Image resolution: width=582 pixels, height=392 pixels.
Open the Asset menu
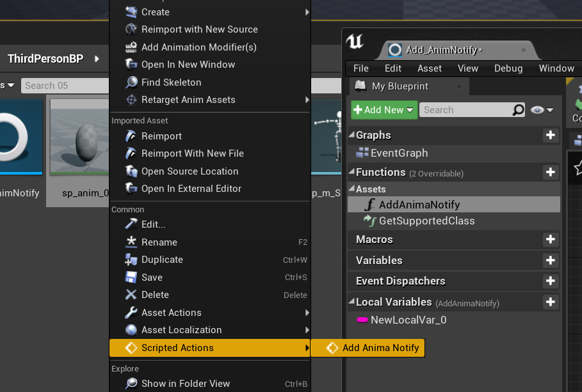430,68
